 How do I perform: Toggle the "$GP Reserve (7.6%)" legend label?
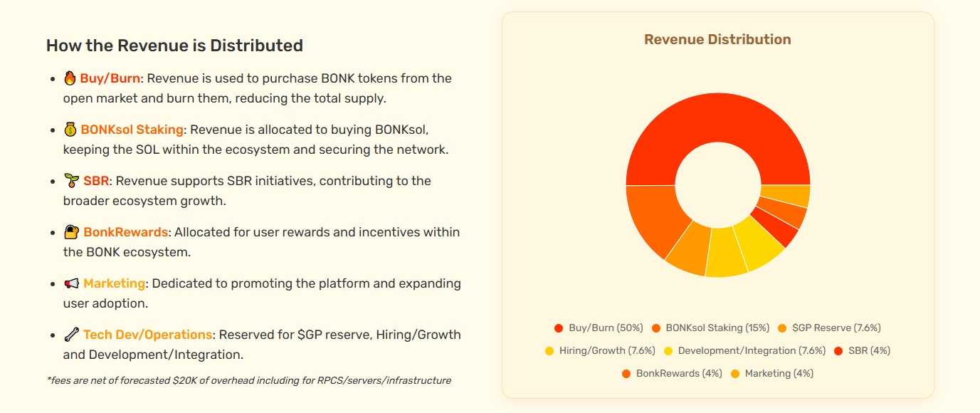point(837,328)
